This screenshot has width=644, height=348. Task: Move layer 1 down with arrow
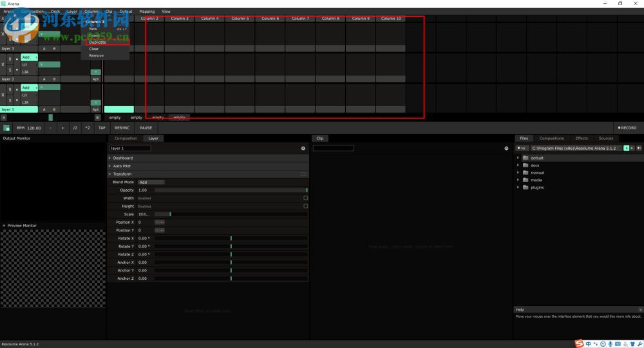[x=17, y=100]
